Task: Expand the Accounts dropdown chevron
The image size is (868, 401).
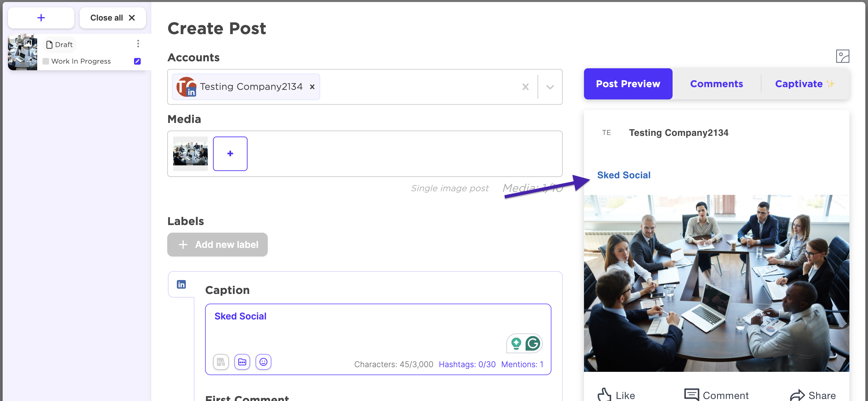Action: point(549,87)
